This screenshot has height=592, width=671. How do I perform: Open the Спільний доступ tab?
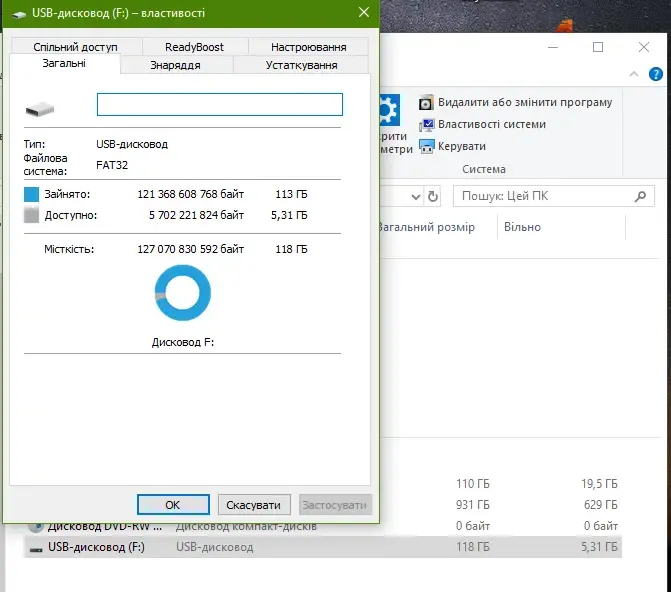(76, 47)
